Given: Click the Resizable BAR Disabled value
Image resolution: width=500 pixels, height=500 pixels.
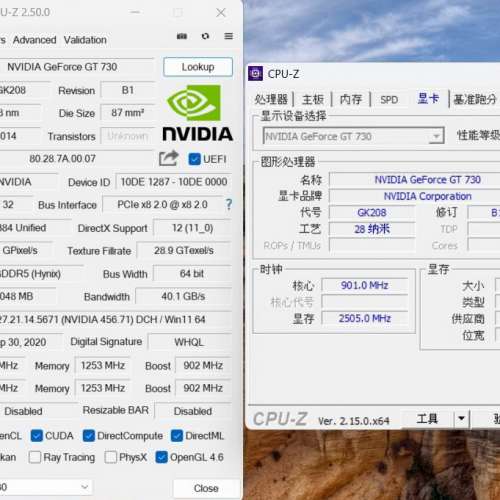Looking at the screenshot, I should tap(193, 411).
